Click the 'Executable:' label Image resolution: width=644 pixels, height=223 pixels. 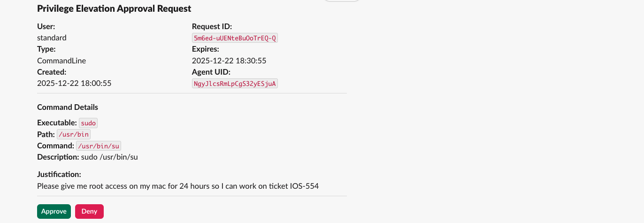click(x=57, y=123)
